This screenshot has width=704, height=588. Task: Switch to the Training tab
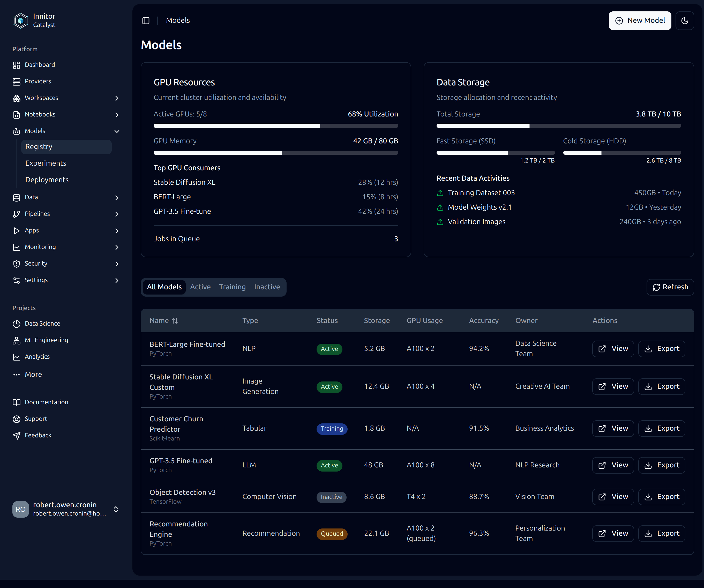(x=232, y=287)
